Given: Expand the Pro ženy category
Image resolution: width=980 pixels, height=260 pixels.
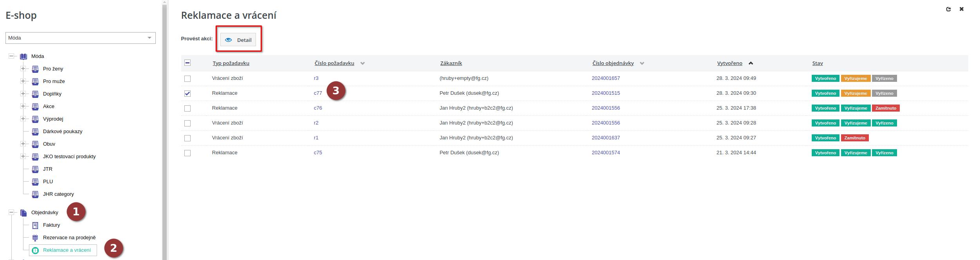Looking at the screenshot, I should [23, 69].
